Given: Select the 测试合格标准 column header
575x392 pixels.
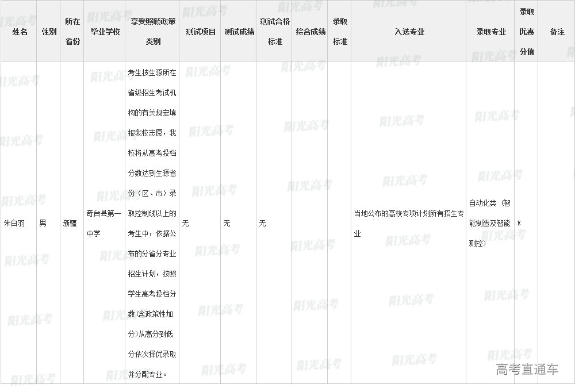Looking at the screenshot, I should pyautogui.click(x=275, y=32).
